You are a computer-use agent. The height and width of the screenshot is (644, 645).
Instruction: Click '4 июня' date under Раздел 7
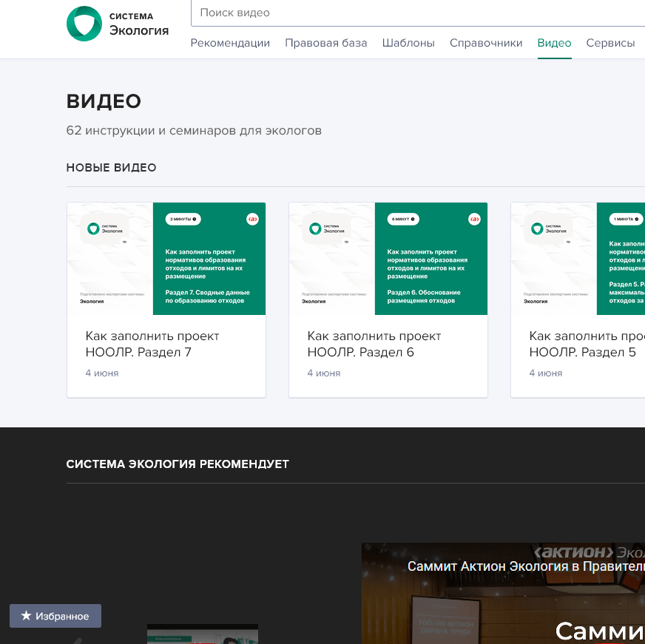(102, 373)
